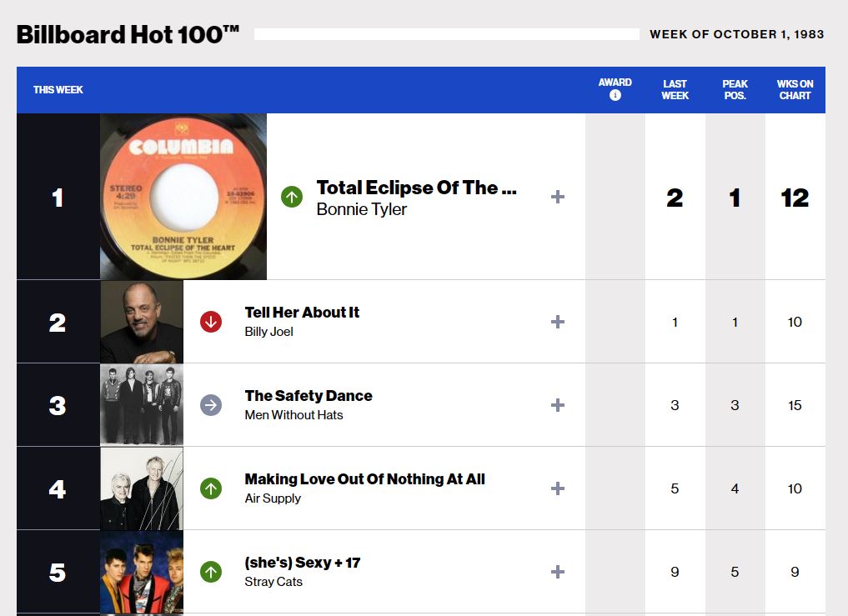Click gray steady arrow beside The Safety Dance
848x616 pixels.
click(211, 405)
